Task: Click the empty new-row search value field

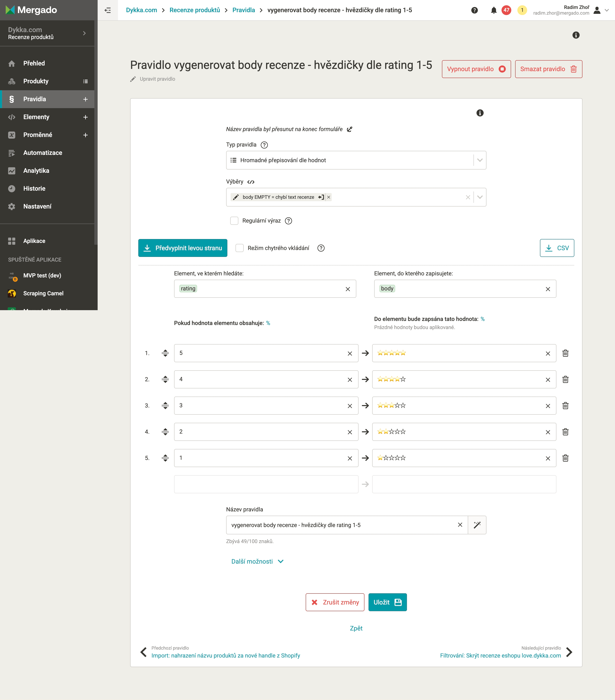Action: [266, 484]
